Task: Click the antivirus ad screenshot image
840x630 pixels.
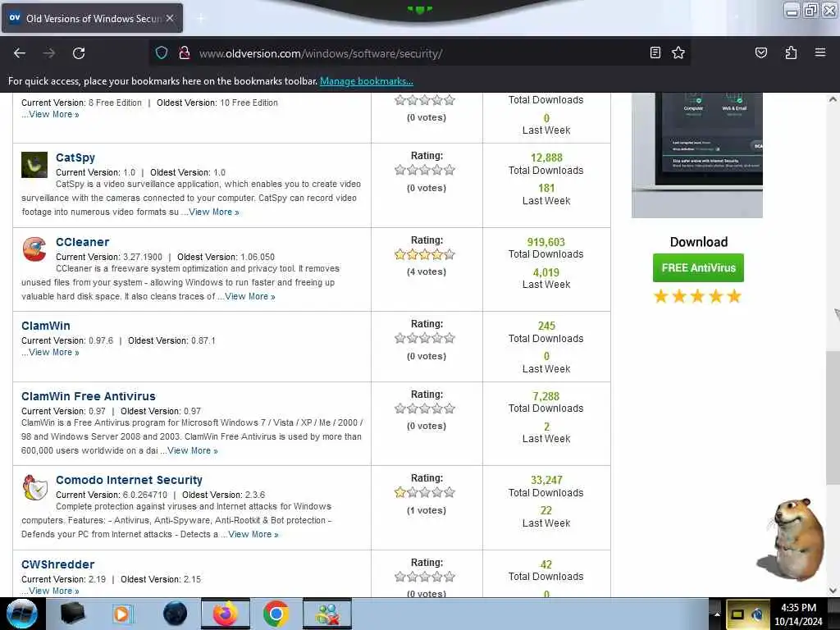Action: click(697, 155)
